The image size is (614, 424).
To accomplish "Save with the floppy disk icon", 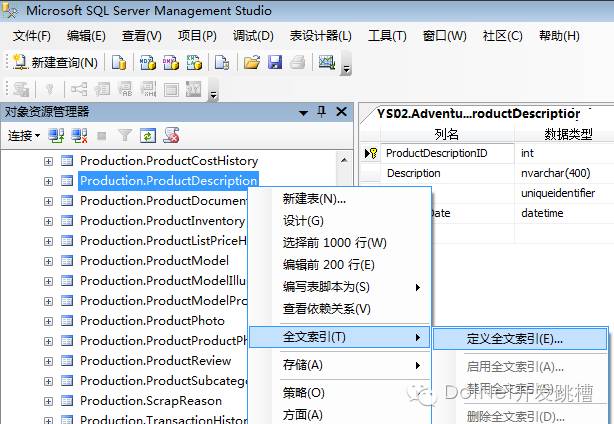I will (x=275, y=63).
